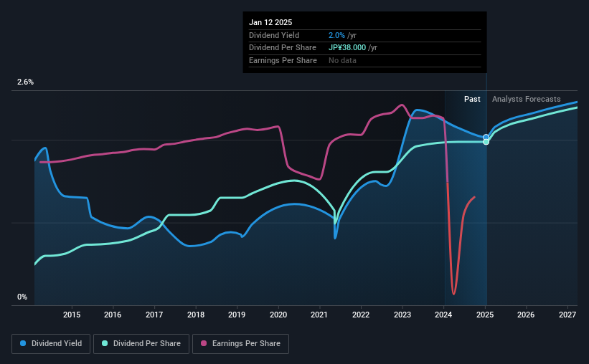Click the No data earnings value

(342, 60)
